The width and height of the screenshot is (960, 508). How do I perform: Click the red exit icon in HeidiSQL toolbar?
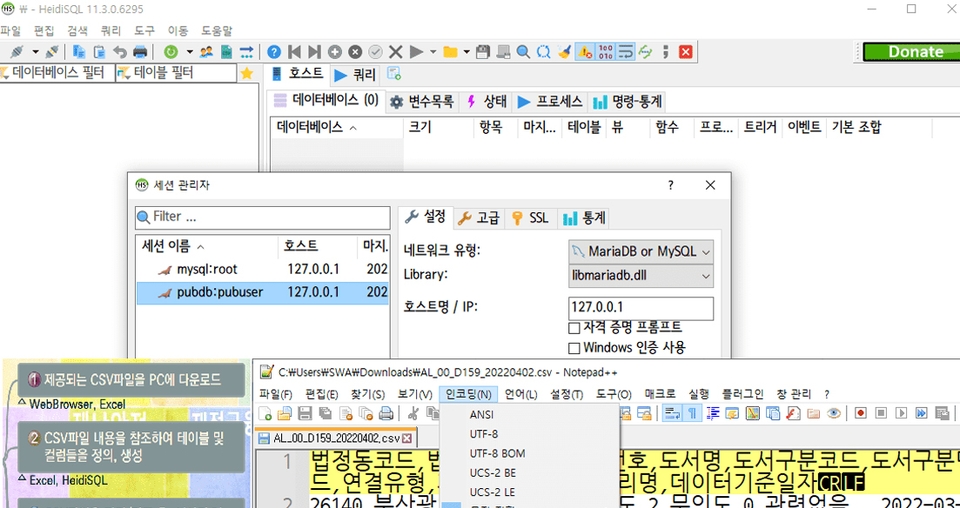coord(686,52)
